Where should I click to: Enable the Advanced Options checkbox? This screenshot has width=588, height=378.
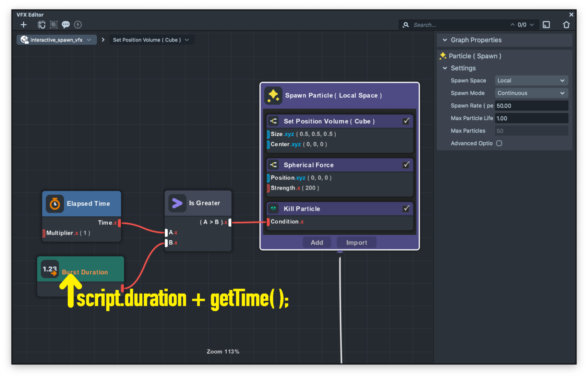tap(499, 143)
